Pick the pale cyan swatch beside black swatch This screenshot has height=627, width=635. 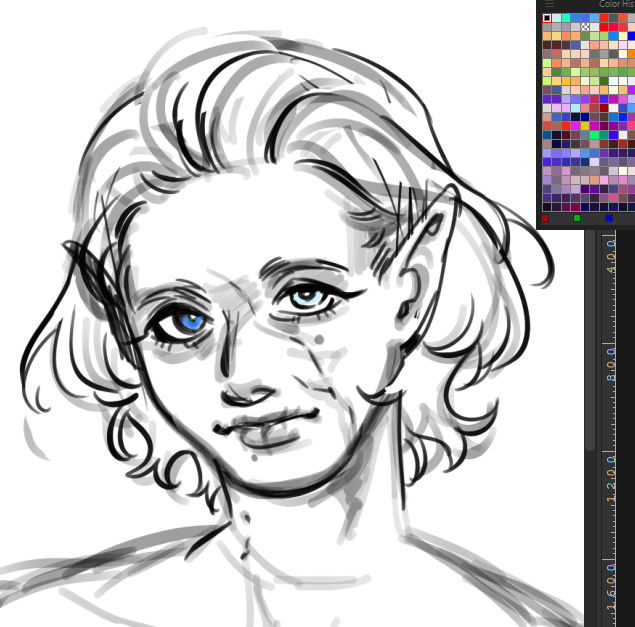[556, 18]
